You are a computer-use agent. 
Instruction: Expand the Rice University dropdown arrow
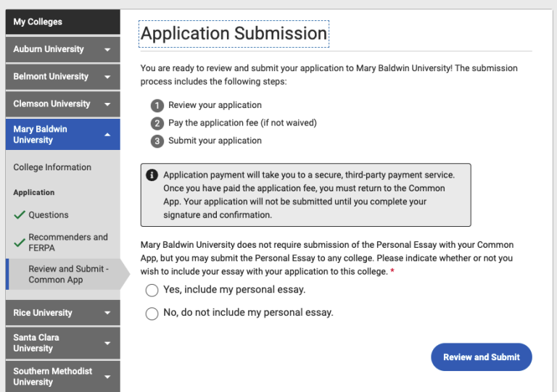107,313
